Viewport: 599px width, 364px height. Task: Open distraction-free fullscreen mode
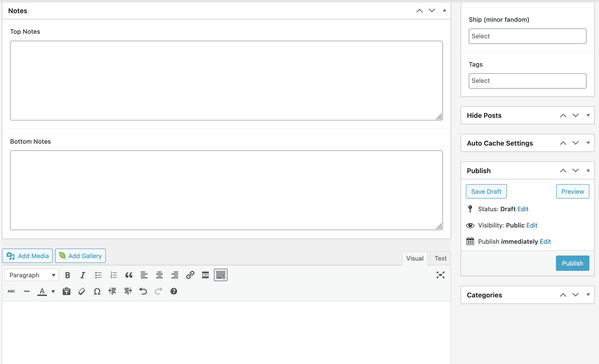point(441,275)
